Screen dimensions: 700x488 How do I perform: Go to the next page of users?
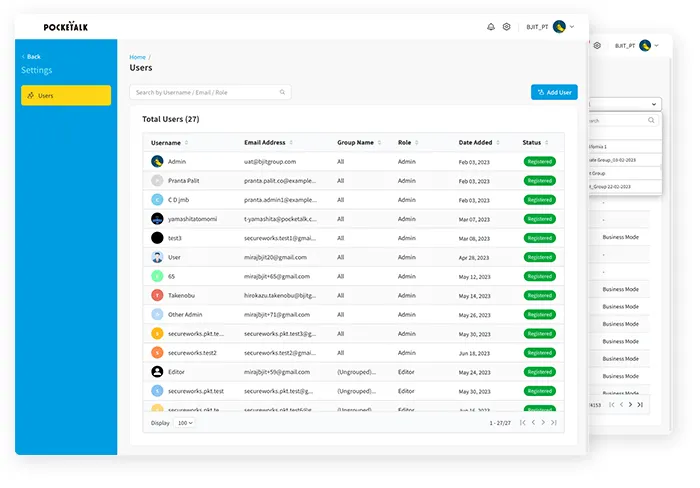[x=543, y=423]
